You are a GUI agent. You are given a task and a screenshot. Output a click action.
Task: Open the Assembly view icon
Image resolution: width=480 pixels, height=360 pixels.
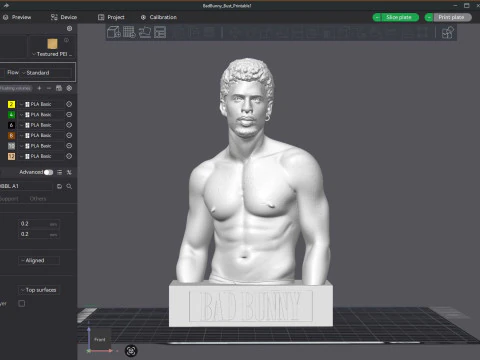tap(447, 33)
